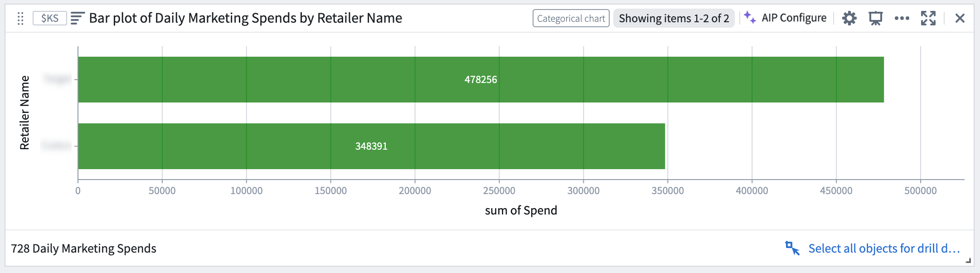Click the resize corner handle
Viewport: 980px width, 273px height.
[968, 260]
